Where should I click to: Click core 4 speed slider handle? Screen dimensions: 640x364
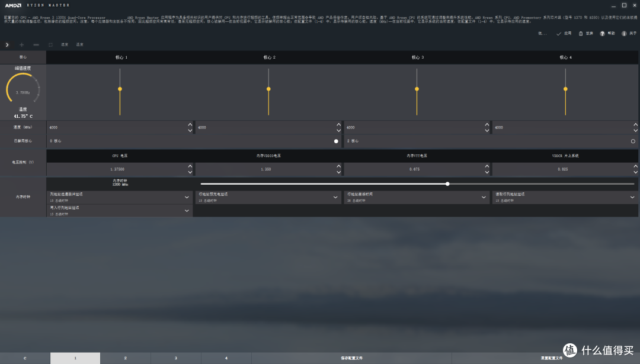click(x=565, y=89)
